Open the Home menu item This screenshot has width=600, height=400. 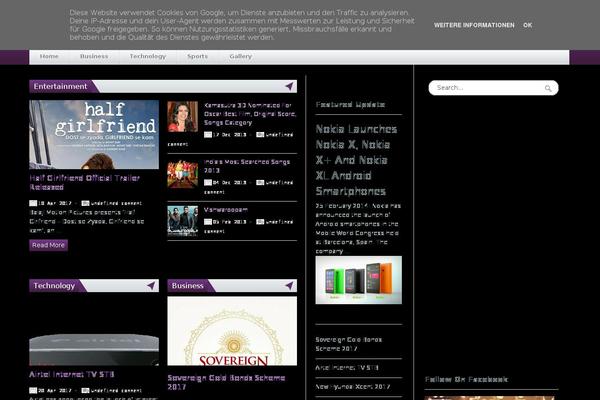click(x=49, y=56)
